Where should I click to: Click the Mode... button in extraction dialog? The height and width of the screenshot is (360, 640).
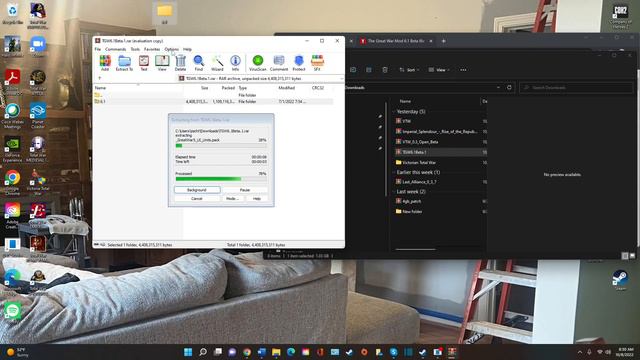tap(233, 198)
